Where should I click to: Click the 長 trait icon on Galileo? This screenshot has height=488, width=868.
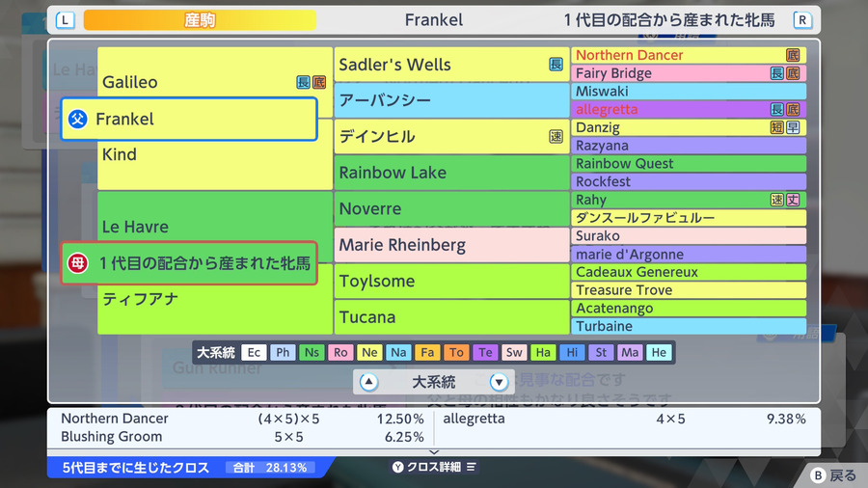point(303,82)
